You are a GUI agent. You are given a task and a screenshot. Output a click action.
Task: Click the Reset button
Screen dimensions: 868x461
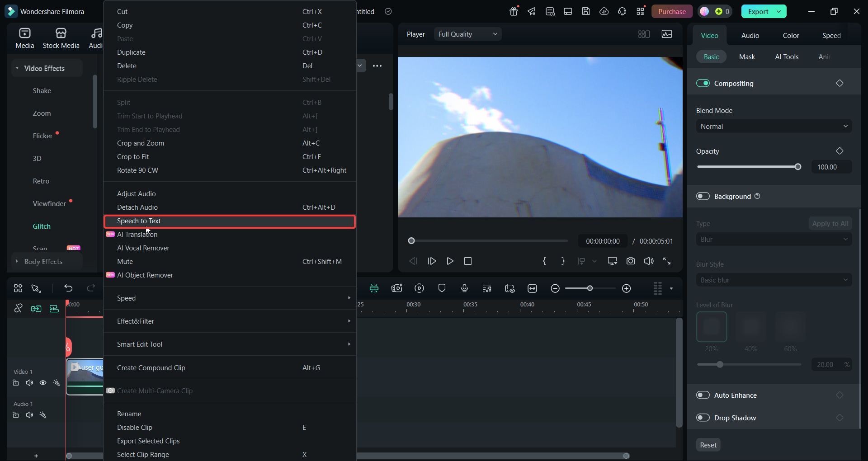pyautogui.click(x=708, y=445)
